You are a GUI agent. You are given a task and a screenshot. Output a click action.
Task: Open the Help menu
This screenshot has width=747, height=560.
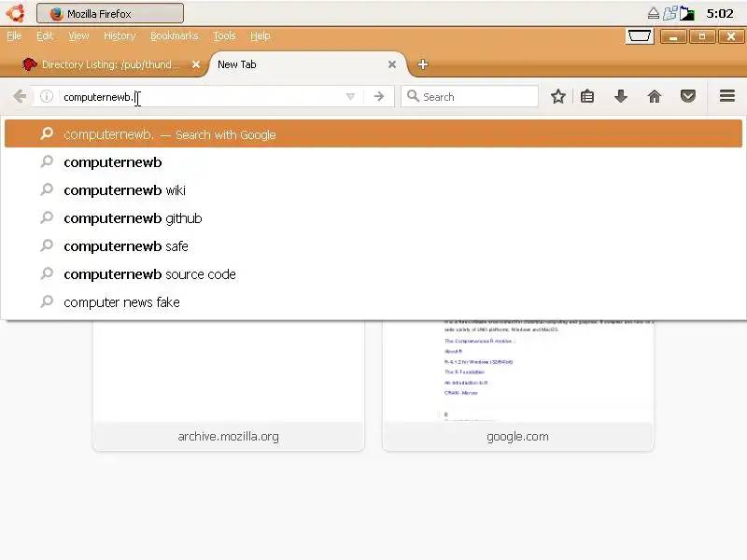[261, 35]
